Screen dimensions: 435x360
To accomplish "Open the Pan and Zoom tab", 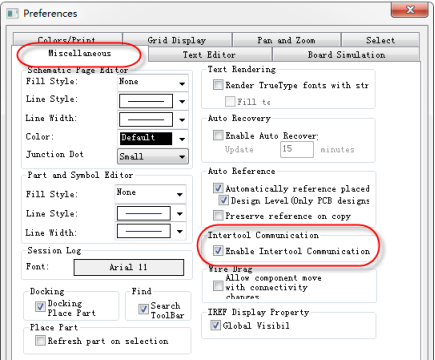I will 286,40.
